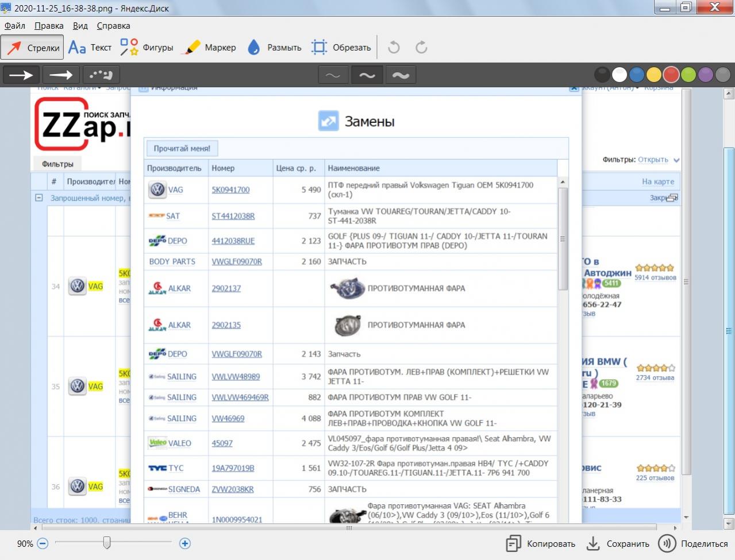Click the VAG logo in Замены table
735x560 pixels.
click(x=157, y=190)
